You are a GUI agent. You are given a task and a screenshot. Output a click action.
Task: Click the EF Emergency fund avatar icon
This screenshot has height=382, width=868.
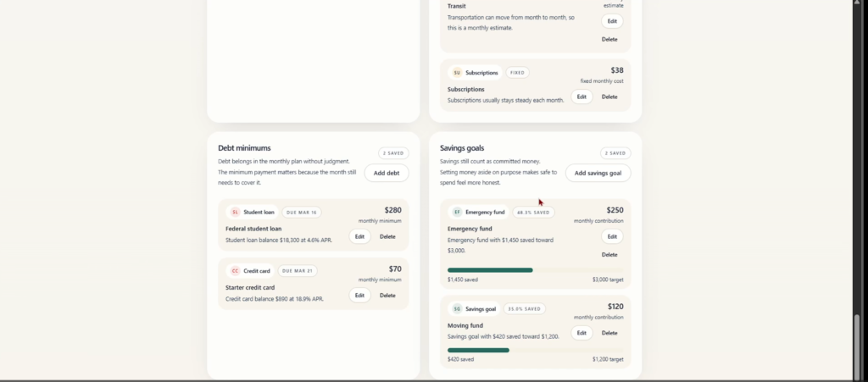457,212
